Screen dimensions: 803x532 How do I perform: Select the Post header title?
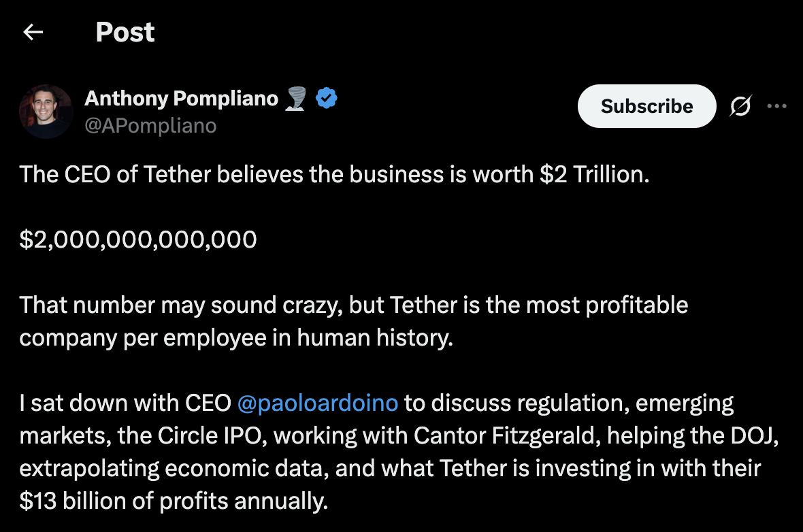click(125, 31)
